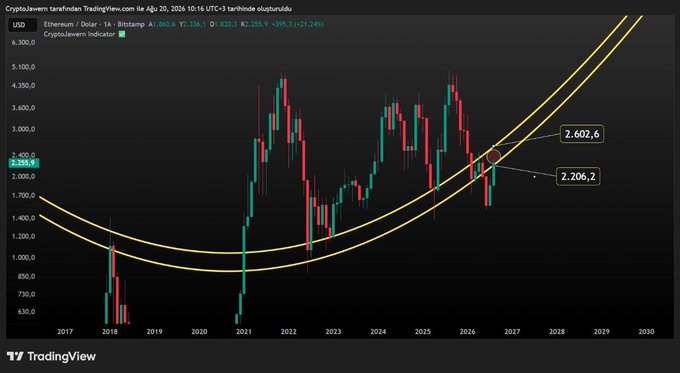Click the 1.700,0 price axis label

pos(24,196)
